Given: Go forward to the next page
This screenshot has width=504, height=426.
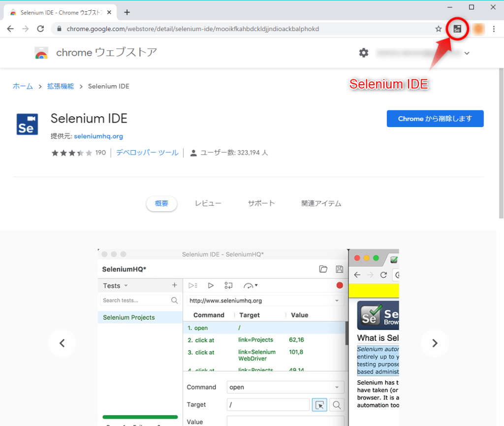Looking at the screenshot, I should point(26,29).
